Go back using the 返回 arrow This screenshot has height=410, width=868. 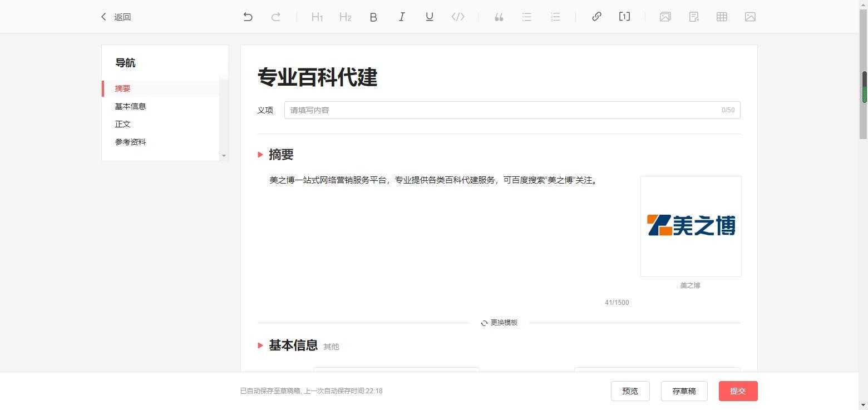click(x=116, y=17)
